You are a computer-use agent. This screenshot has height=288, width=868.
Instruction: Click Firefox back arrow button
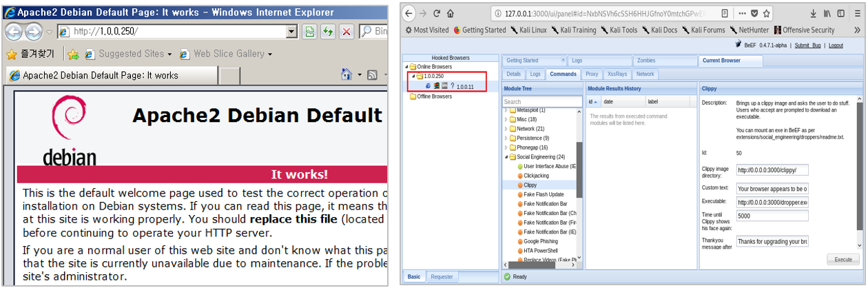pyautogui.click(x=409, y=13)
